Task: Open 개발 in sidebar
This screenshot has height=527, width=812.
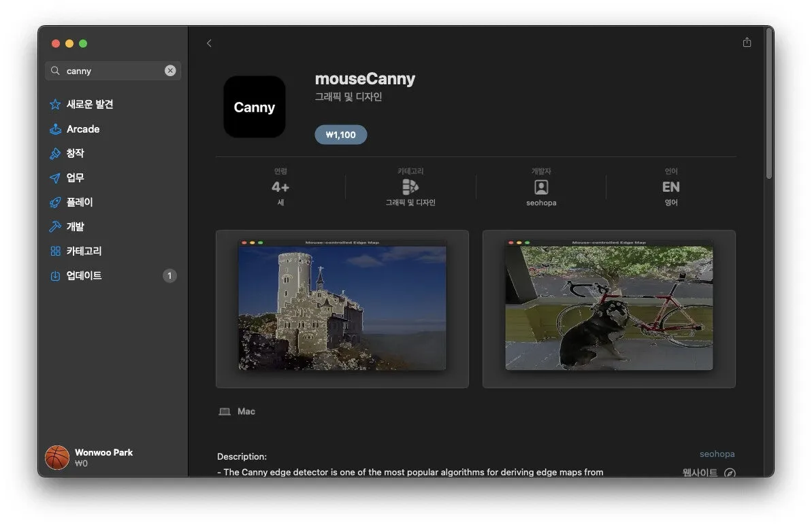Action: (x=113, y=226)
